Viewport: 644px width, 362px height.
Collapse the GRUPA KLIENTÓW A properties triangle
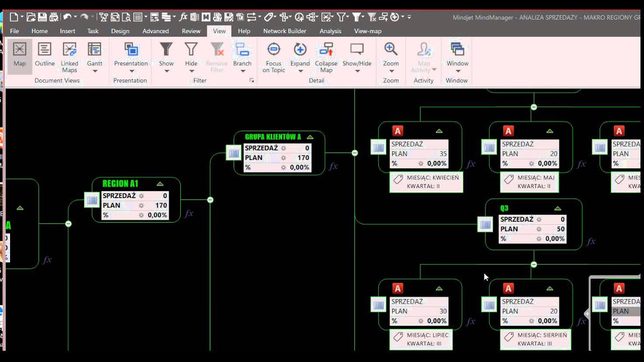310,137
